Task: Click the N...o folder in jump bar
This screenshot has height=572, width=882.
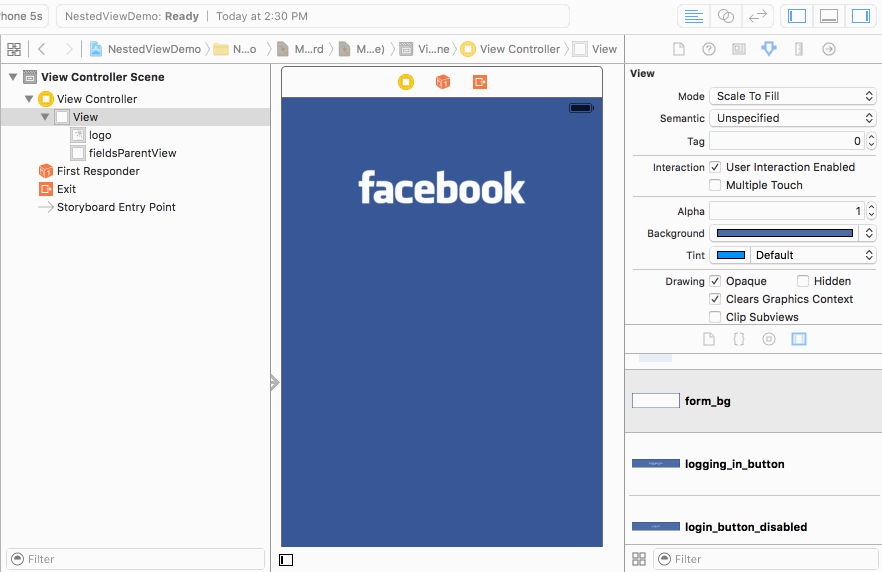Action: point(235,49)
